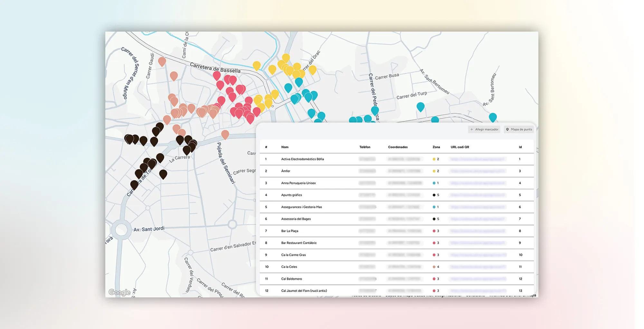Click teal zone dot in Anna Perruqueria row
This screenshot has width=644, height=329.
[x=434, y=183]
